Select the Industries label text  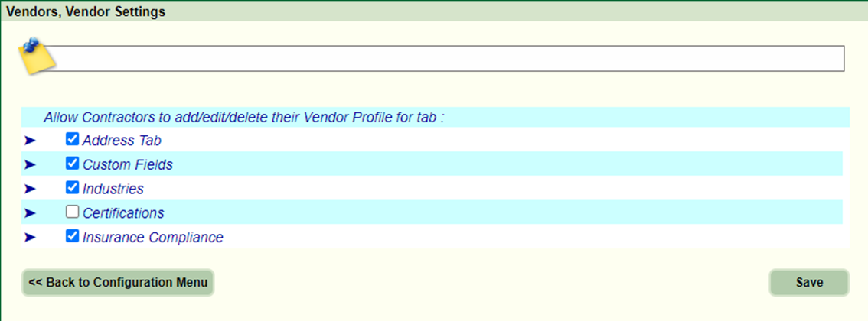[113, 189]
